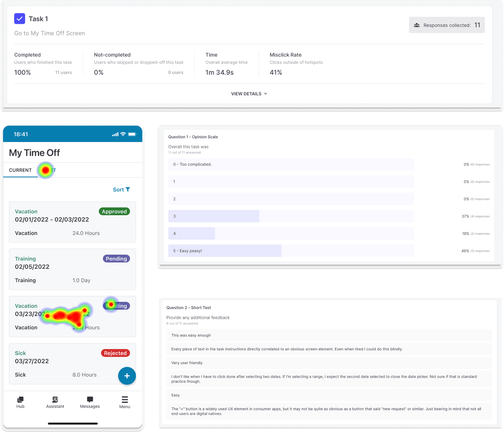Open the hamburger Menu icon

[125, 400]
